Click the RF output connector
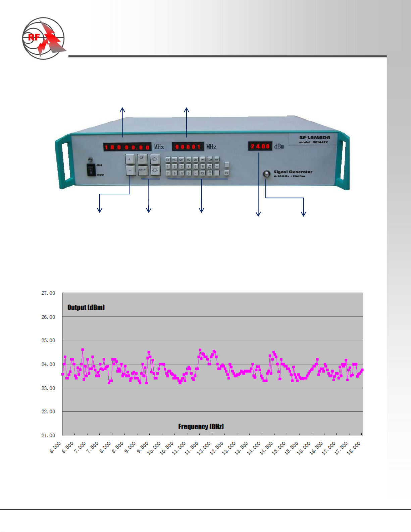 click(267, 174)
